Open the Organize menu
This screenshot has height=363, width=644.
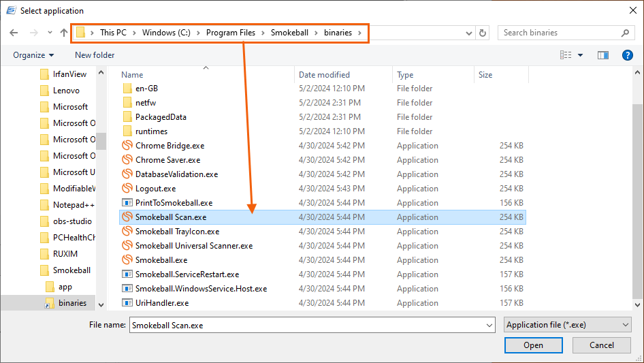point(33,55)
